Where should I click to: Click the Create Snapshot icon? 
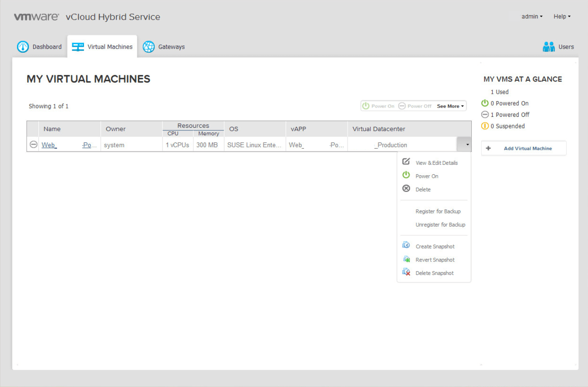pyautogui.click(x=406, y=246)
